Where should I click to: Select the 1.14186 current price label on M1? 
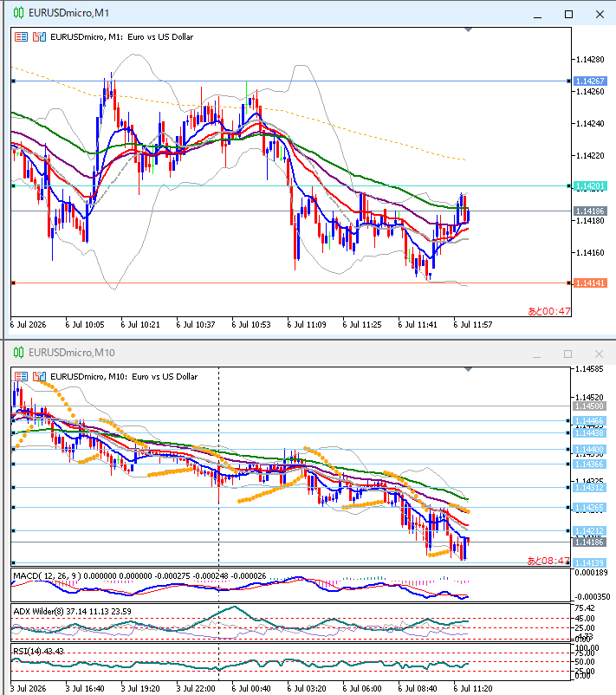tap(590, 211)
